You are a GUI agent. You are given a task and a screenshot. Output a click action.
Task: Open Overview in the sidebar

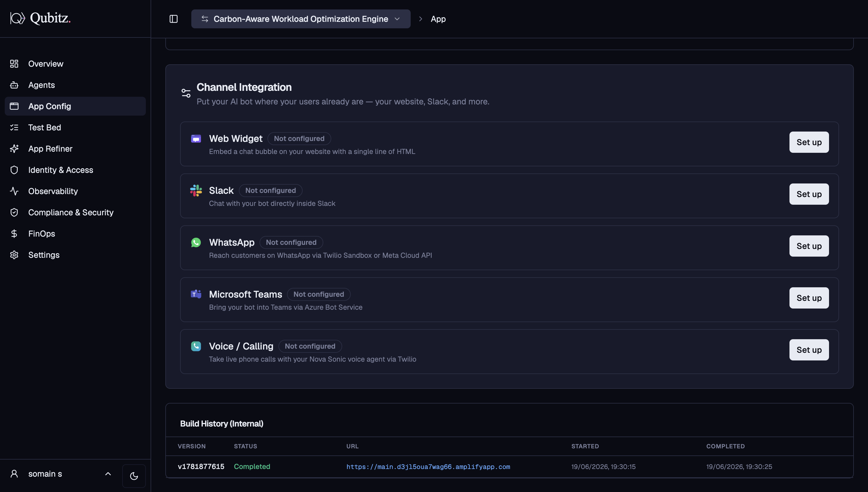pos(75,64)
